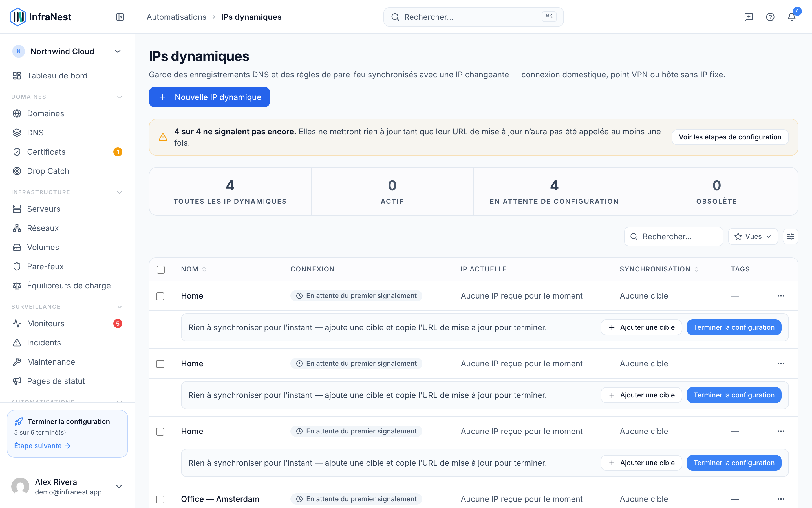The height and width of the screenshot is (508, 812).
Task: Go to Pare-feux in the sidebar
Action: 67,266
